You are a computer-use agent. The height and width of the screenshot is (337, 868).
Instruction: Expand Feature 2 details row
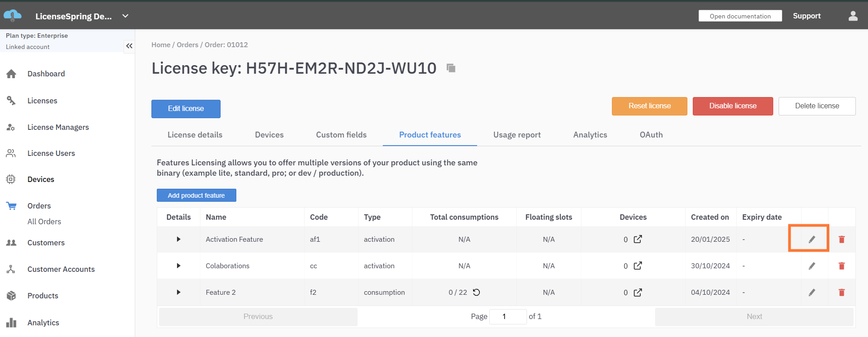tap(178, 293)
